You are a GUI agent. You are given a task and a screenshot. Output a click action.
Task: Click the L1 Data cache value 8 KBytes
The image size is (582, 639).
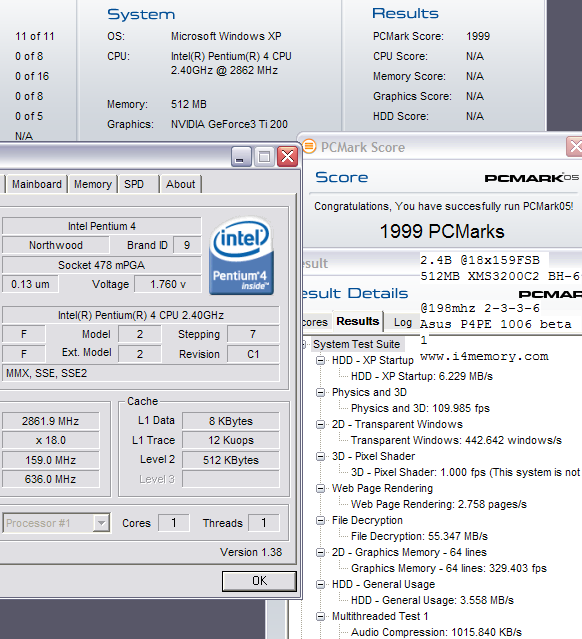point(231,421)
